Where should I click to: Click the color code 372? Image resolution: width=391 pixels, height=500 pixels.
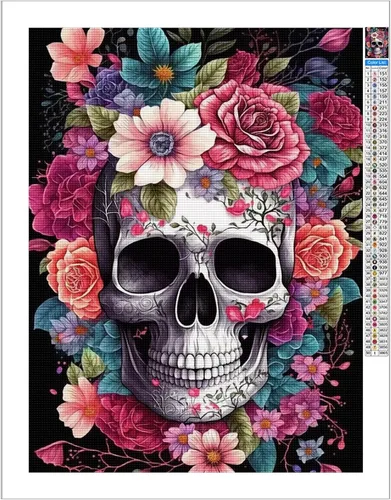383,148
